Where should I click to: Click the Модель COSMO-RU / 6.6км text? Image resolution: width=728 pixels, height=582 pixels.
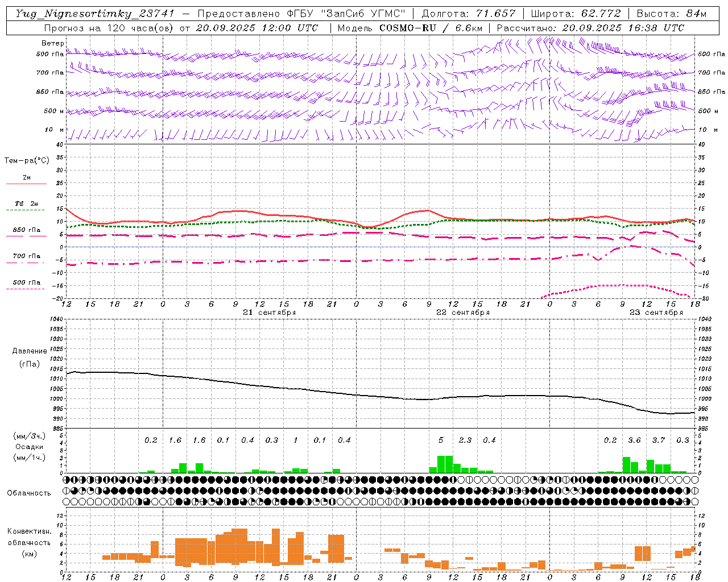pyautogui.click(x=410, y=28)
